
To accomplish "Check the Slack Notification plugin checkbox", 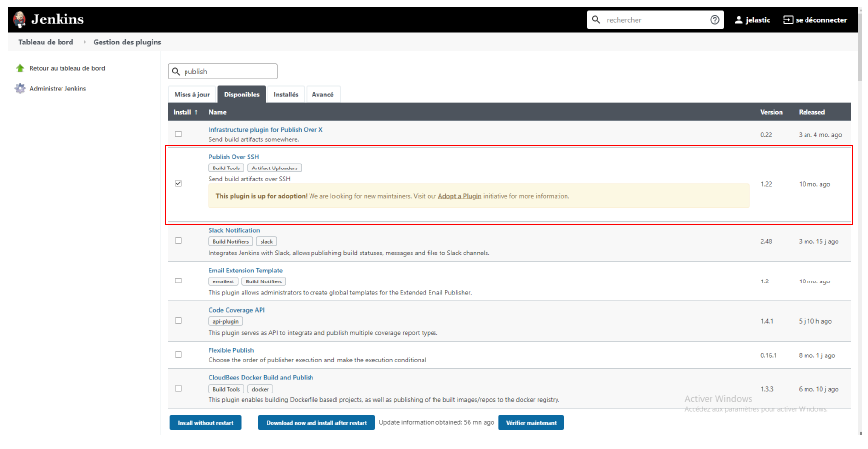I will 178,241.
